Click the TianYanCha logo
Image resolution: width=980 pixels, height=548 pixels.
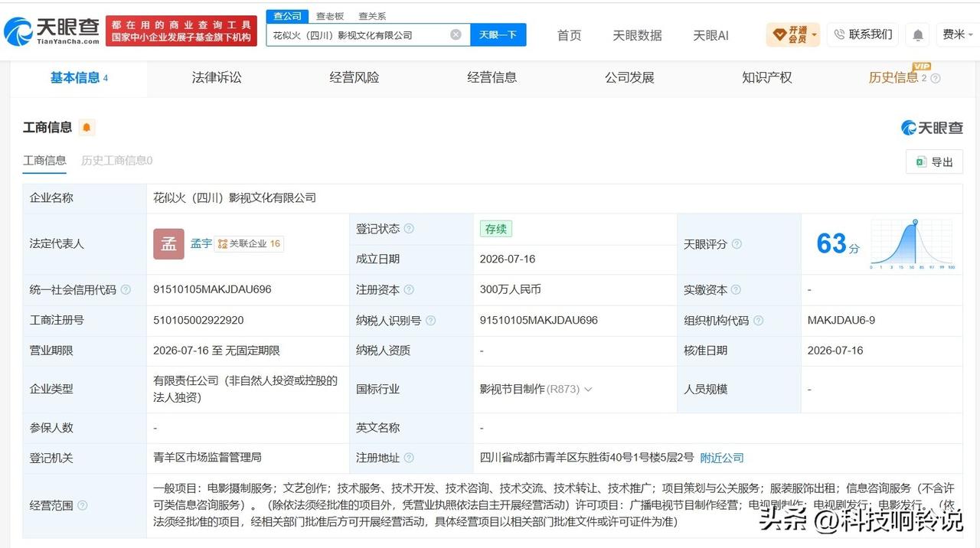51,31
